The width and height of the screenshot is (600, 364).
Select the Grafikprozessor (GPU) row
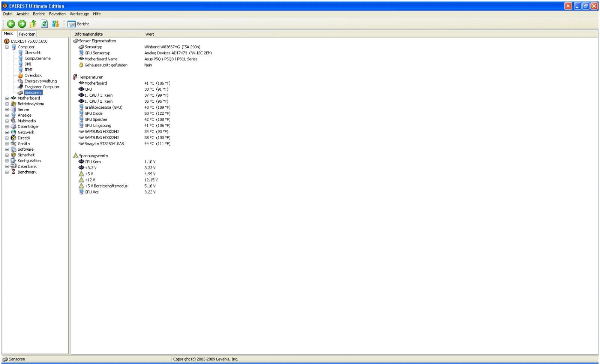coord(124,108)
